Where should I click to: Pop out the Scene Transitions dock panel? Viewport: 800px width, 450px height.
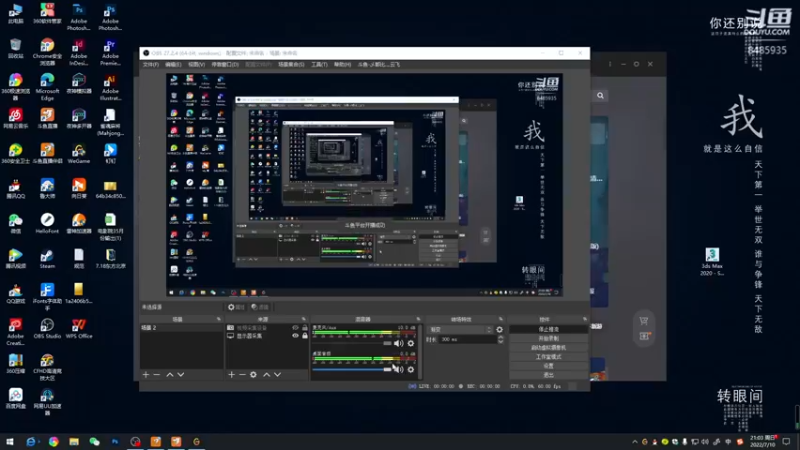pyautogui.click(x=501, y=319)
